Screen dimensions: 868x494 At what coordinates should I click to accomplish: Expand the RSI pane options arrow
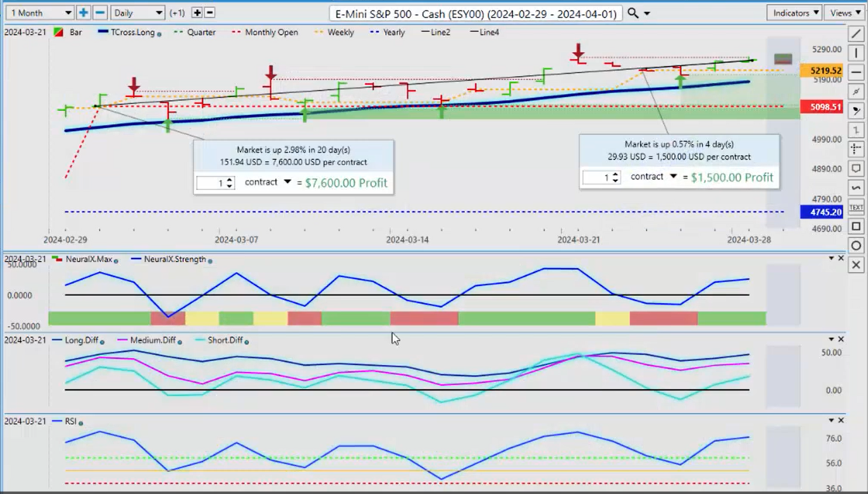pyautogui.click(x=831, y=420)
